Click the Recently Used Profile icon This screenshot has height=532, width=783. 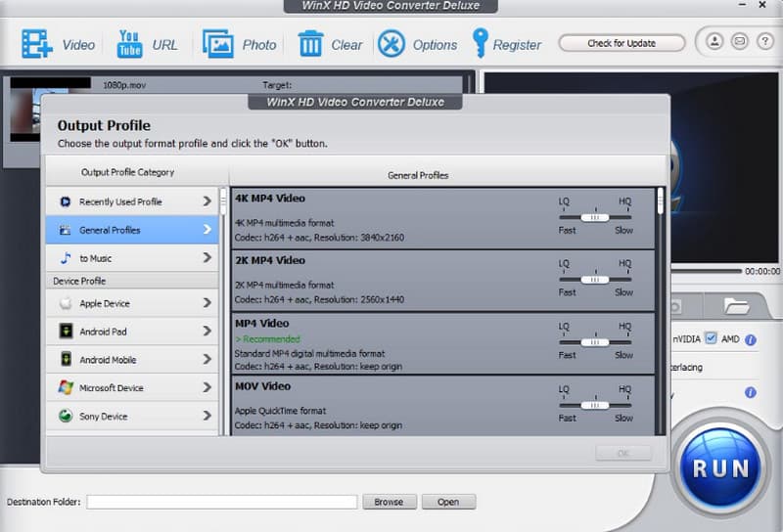tap(65, 201)
